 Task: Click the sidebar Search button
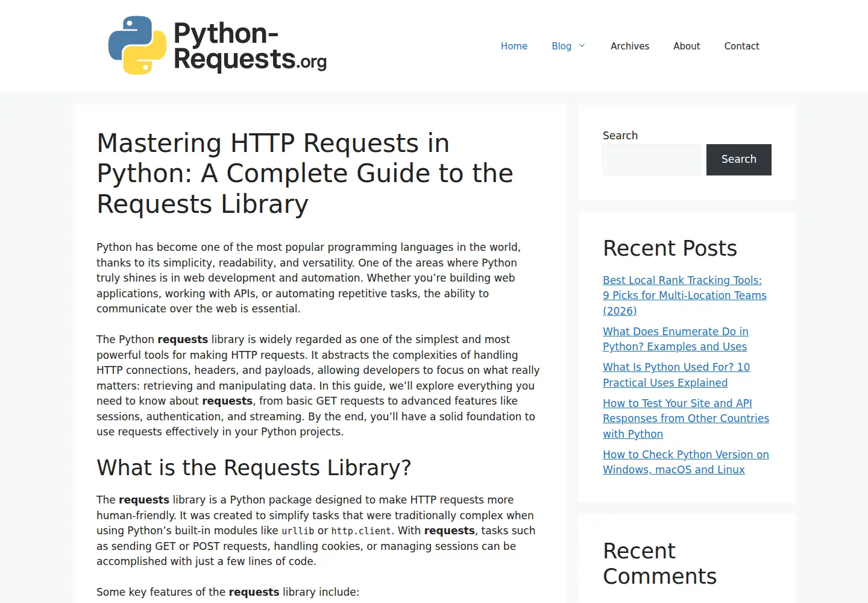(x=739, y=160)
